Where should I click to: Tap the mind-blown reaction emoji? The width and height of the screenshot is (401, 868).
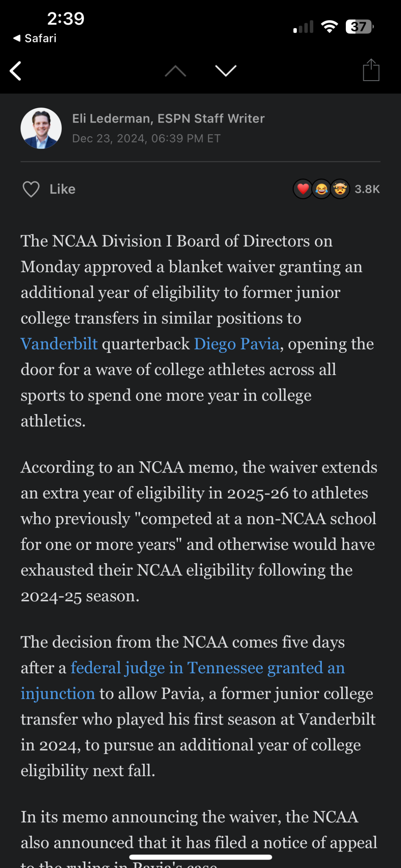tap(340, 189)
